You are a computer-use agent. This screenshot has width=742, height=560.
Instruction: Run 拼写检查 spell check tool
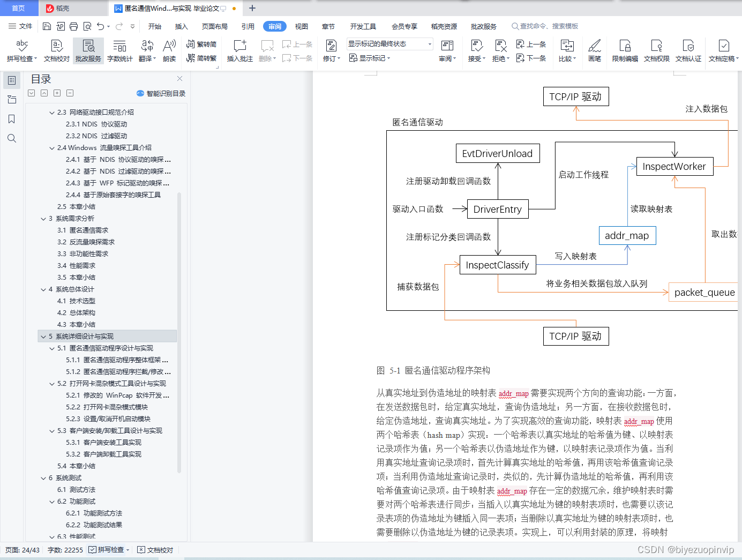(x=21, y=50)
